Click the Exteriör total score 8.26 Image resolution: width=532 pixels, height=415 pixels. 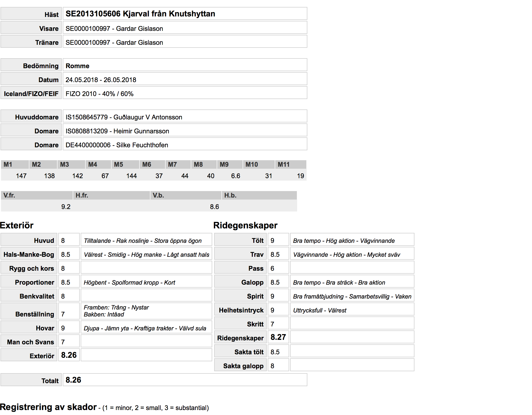69,355
